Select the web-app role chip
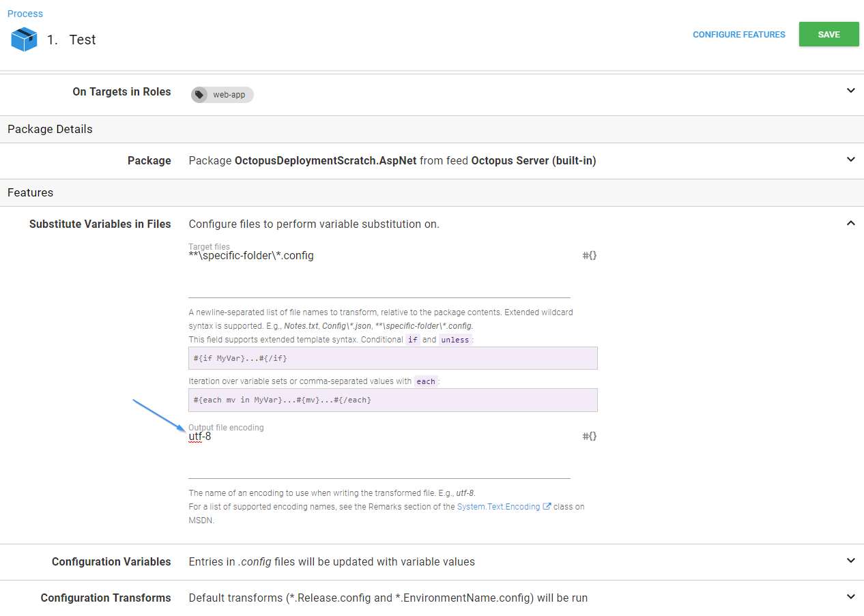The image size is (864, 616). [222, 95]
